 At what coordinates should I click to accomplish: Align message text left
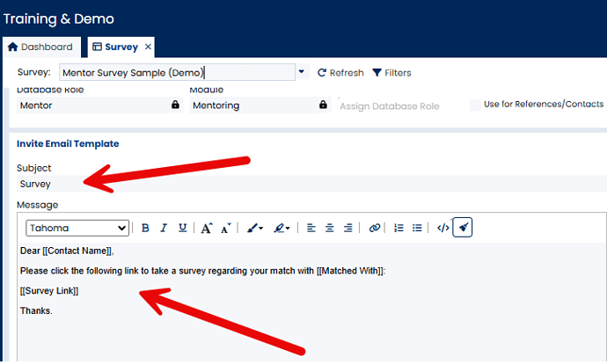click(311, 228)
